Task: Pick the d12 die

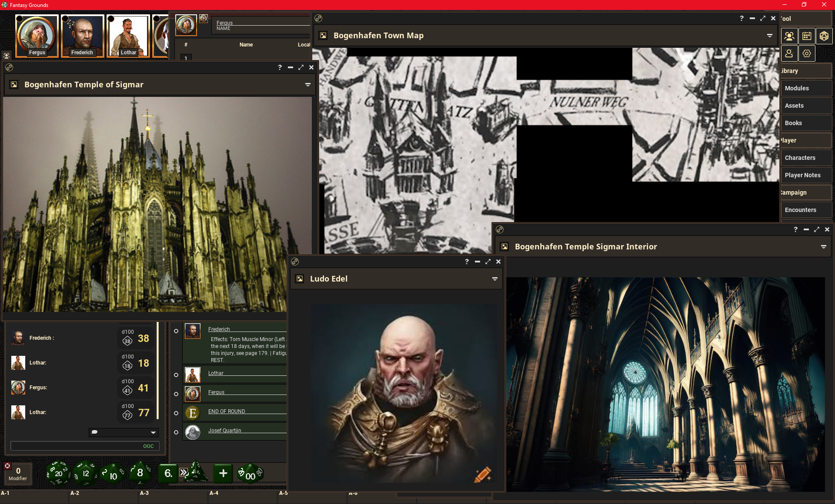Action: 85,473
